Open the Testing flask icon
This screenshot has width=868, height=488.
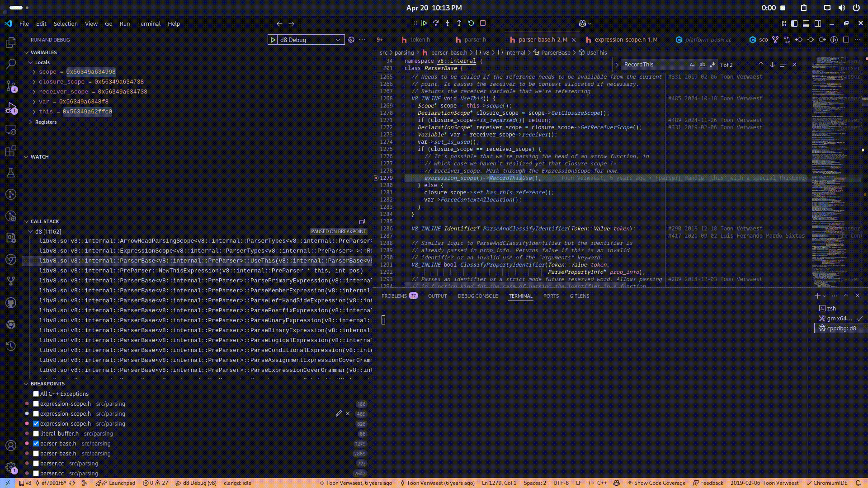11,173
